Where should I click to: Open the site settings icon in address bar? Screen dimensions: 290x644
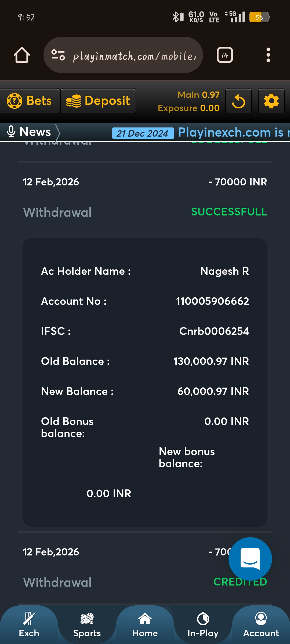pos(58,55)
